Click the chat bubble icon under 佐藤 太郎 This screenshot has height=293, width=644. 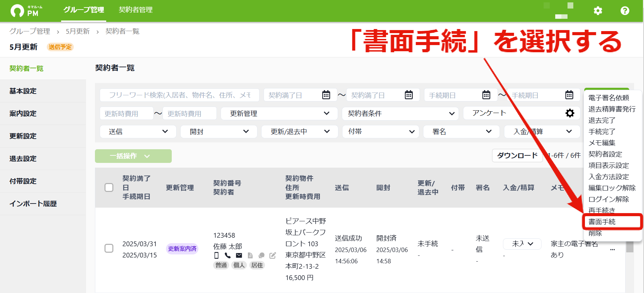point(262,255)
